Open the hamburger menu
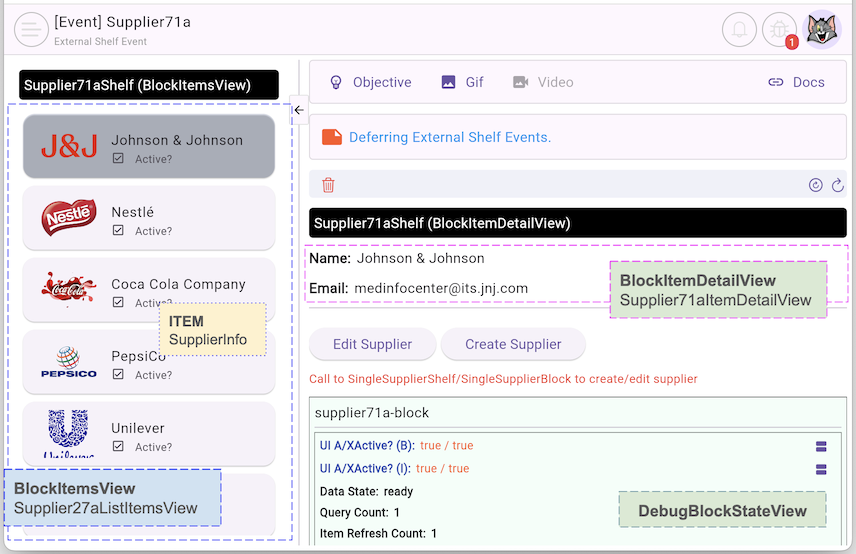The height and width of the screenshot is (554, 856). pyautogui.click(x=32, y=29)
